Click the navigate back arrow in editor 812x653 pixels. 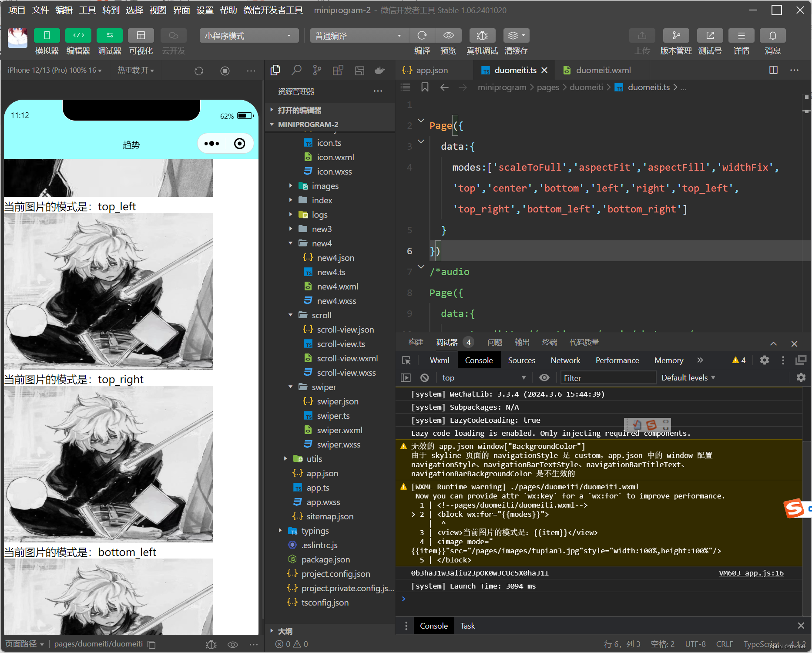point(444,87)
